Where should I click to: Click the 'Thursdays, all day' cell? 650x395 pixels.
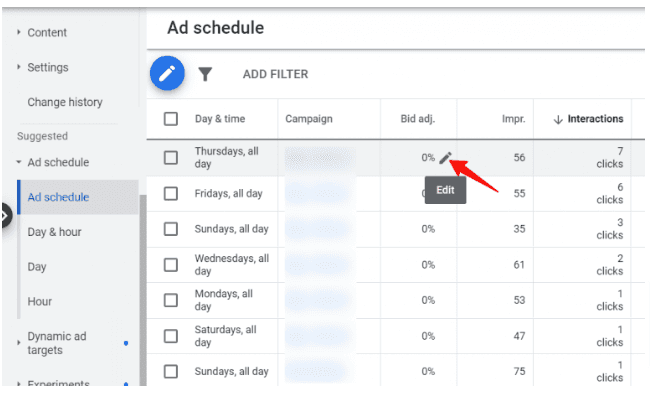[x=226, y=158]
